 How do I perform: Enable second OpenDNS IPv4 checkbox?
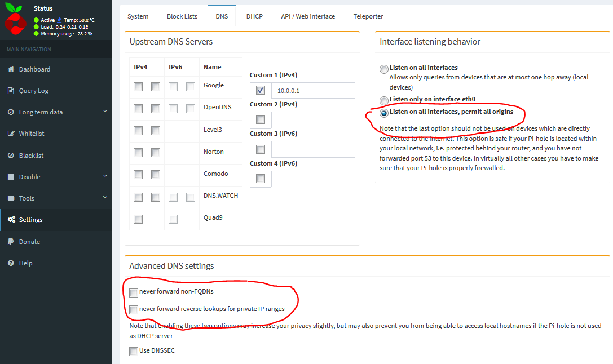coord(156,109)
